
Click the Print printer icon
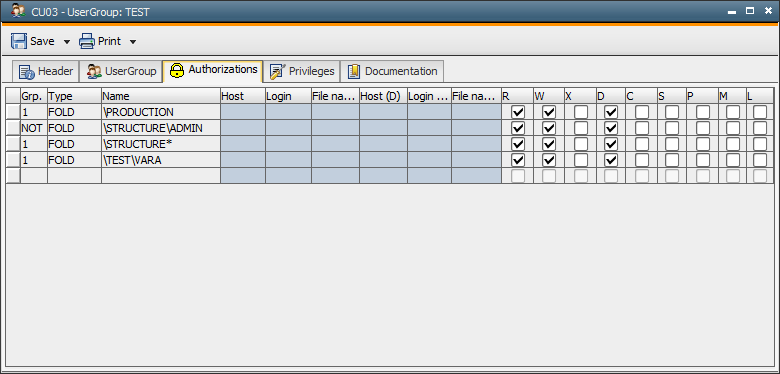click(87, 41)
